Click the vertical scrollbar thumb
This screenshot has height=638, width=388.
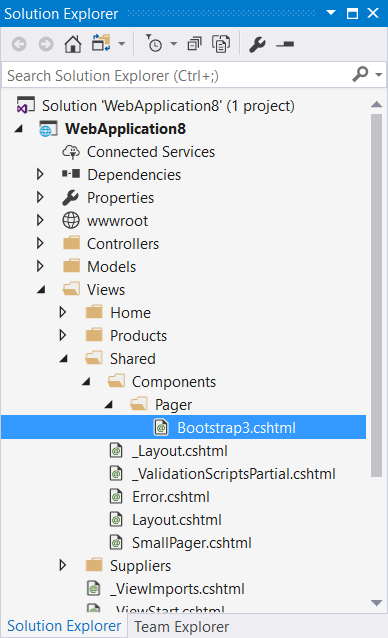pyautogui.click(x=377, y=295)
